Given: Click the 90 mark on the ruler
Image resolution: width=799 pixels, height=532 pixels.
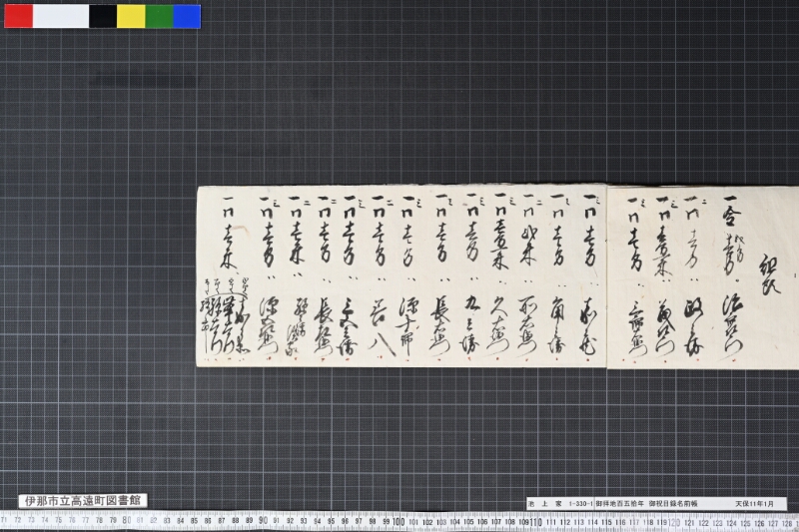Looking at the screenshot, I should [263, 520].
